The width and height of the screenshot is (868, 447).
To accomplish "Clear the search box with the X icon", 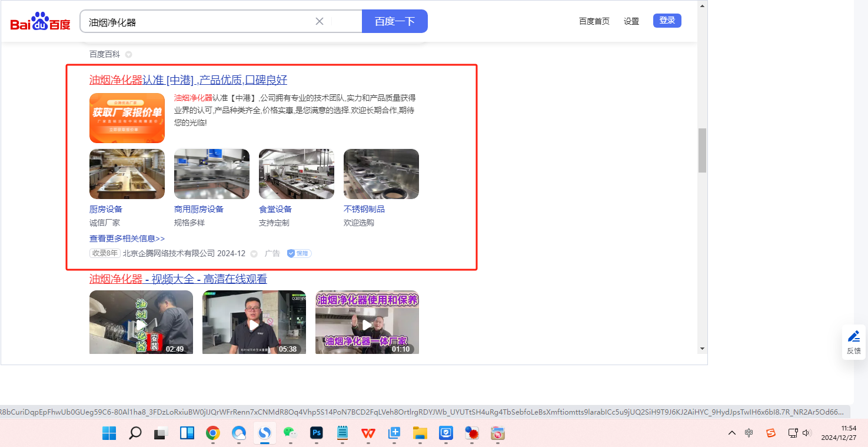I will [x=320, y=21].
